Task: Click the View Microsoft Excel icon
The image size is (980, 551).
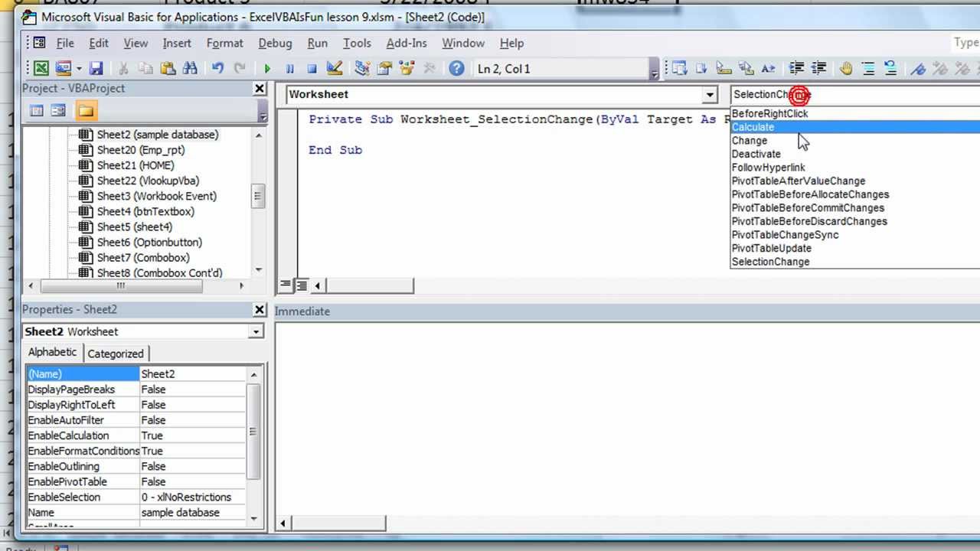Action: (41, 69)
